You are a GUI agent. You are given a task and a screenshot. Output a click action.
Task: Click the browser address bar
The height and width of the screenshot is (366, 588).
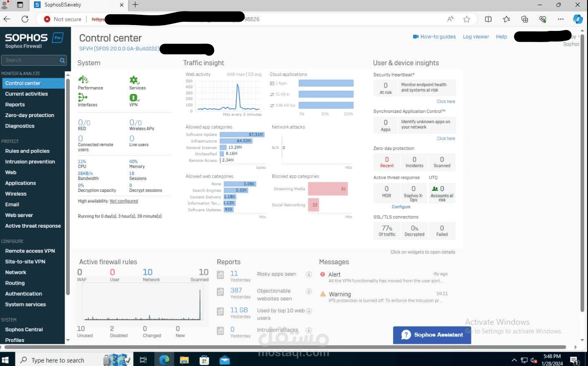coord(240,19)
